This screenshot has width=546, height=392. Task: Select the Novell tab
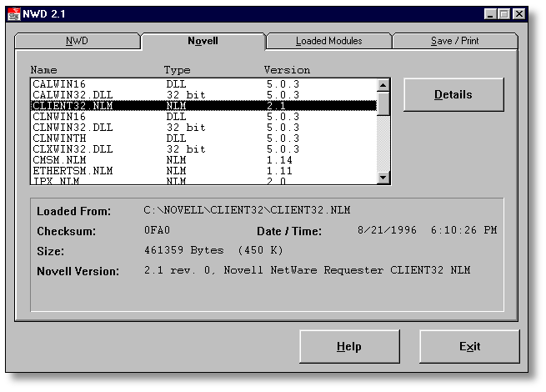pyautogui.click(x=203, y=41)
